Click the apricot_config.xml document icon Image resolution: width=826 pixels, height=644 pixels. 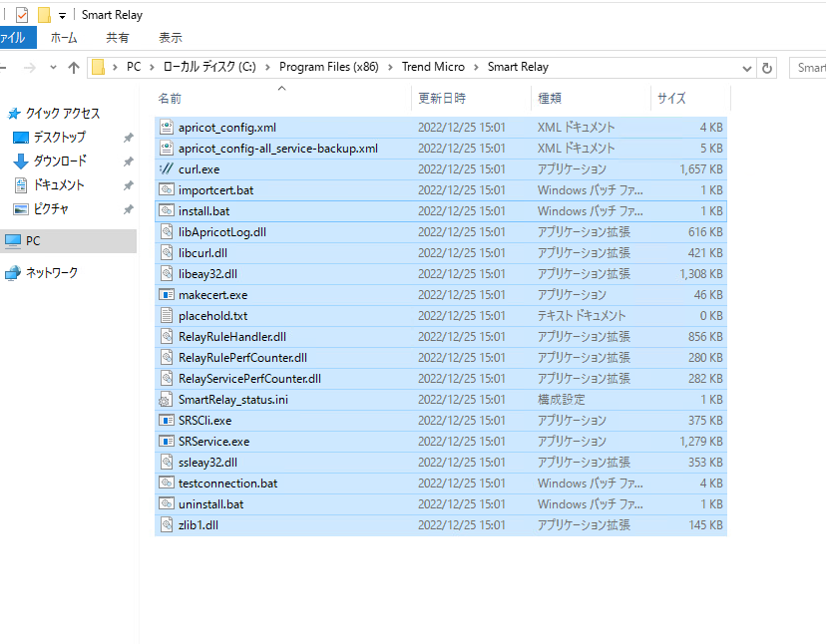[x=167, y=128]
